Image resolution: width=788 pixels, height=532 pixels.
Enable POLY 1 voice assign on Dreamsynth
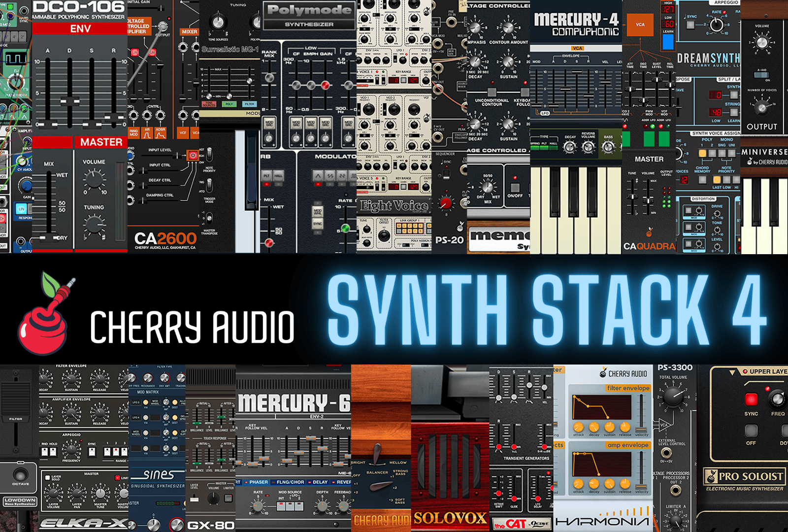702,153
